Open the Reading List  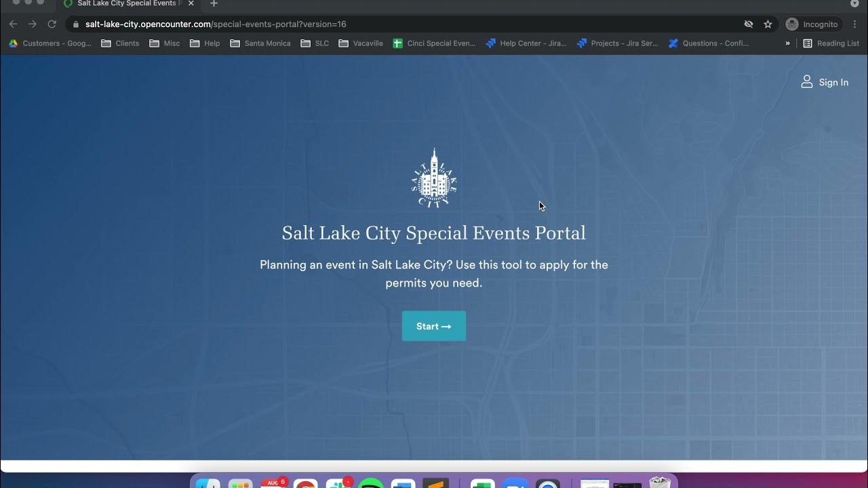831,43
